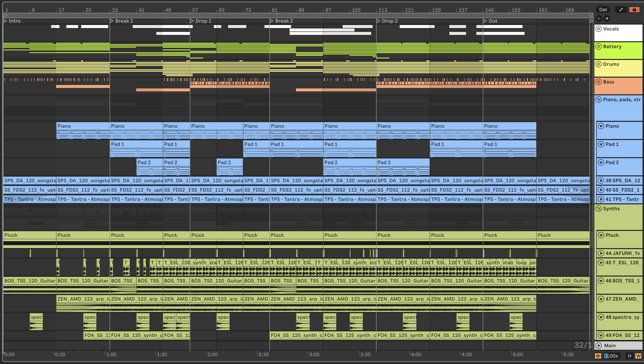Screen dimensions: 644x364
Task: Toggle the orange lock envelopes icon
Action: point(634,10)
